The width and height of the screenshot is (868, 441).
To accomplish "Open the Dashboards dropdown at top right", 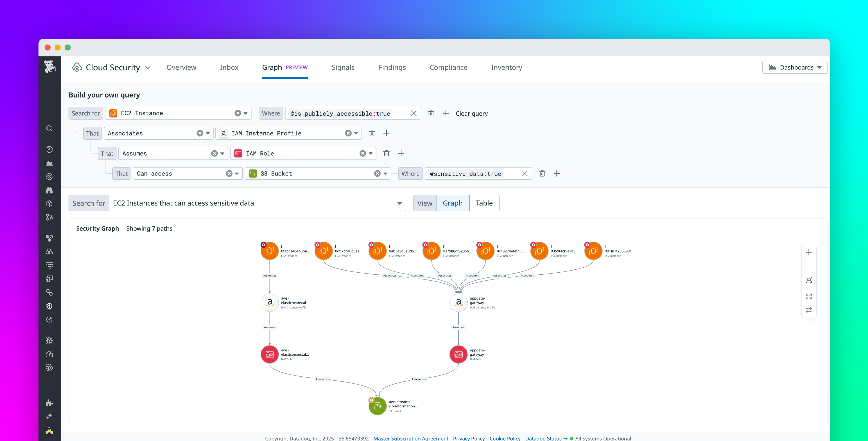I will click(x=794, y=67).
